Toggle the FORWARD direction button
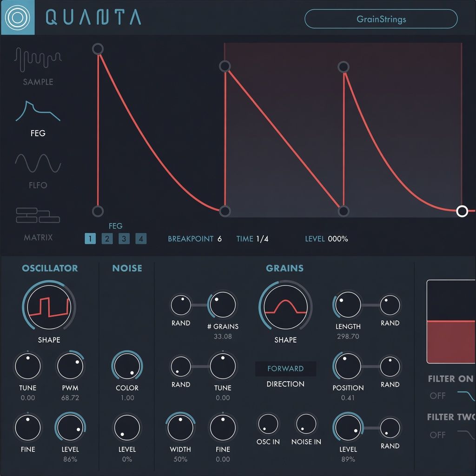The width and height of the screenshot is (476, 476). 285,369
